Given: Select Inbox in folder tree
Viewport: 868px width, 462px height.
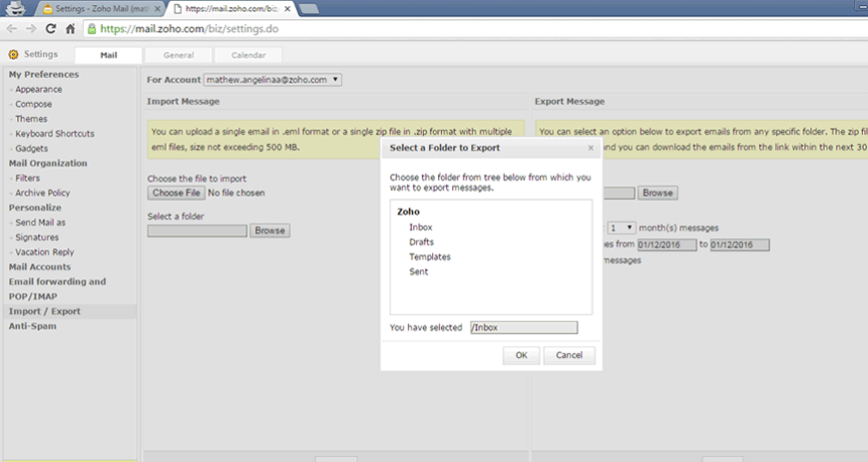Looking at the screenshot, I should (x=421, y=228).
